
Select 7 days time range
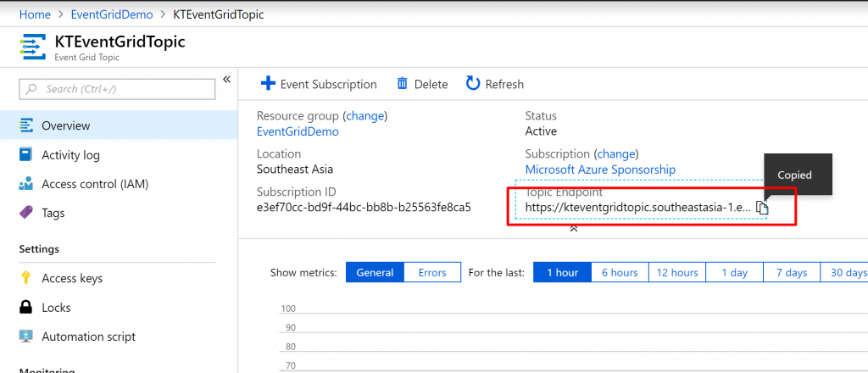[x=792, y=272]
